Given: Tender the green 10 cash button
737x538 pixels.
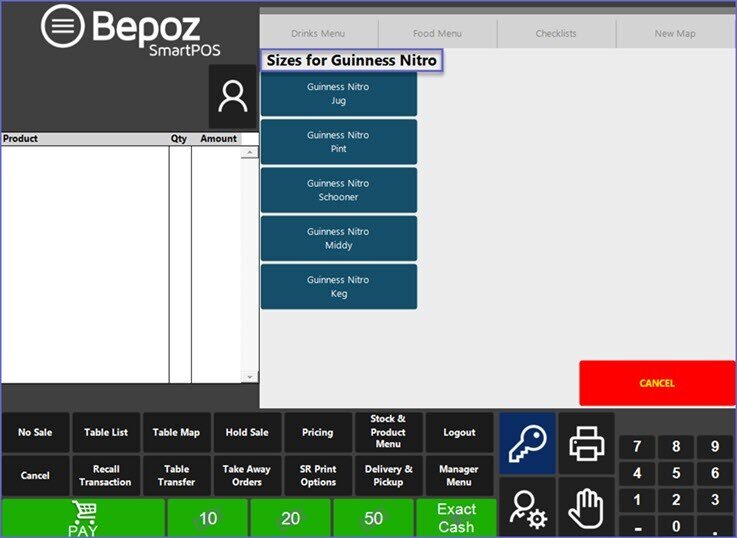Looking at the screenshot, I should [208, 518].
